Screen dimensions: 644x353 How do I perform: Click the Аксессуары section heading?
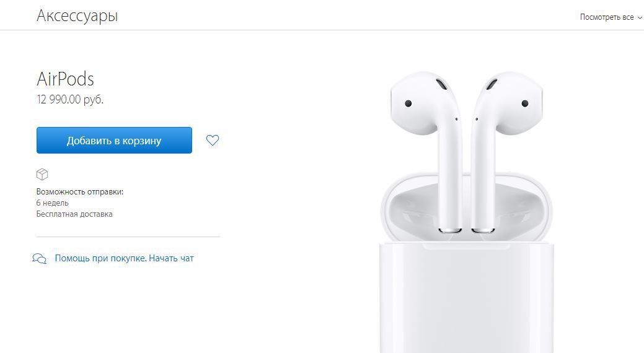pyautogui.click(x=77, y=15)
